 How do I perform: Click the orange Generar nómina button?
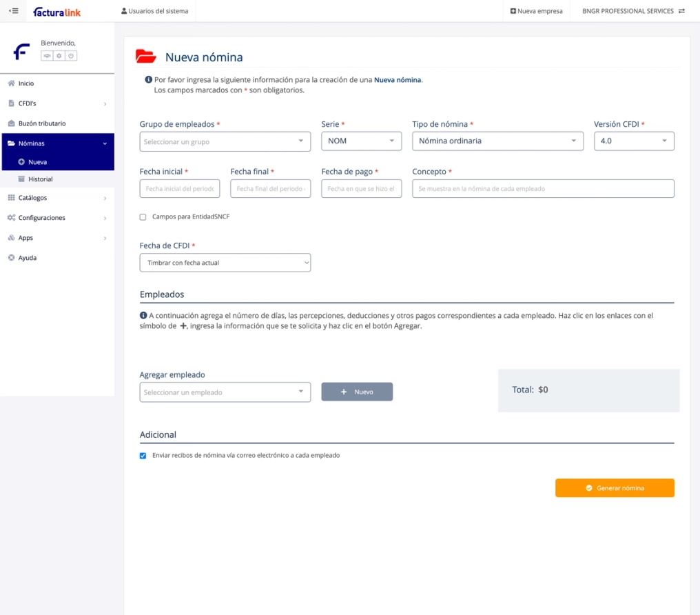615,487
